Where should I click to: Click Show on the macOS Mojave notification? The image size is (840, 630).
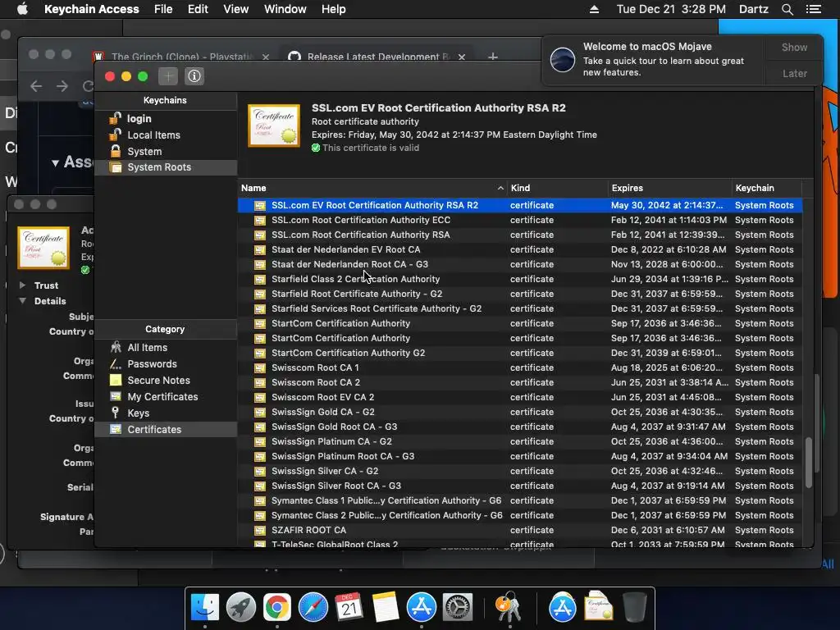(x=794, y=47)
